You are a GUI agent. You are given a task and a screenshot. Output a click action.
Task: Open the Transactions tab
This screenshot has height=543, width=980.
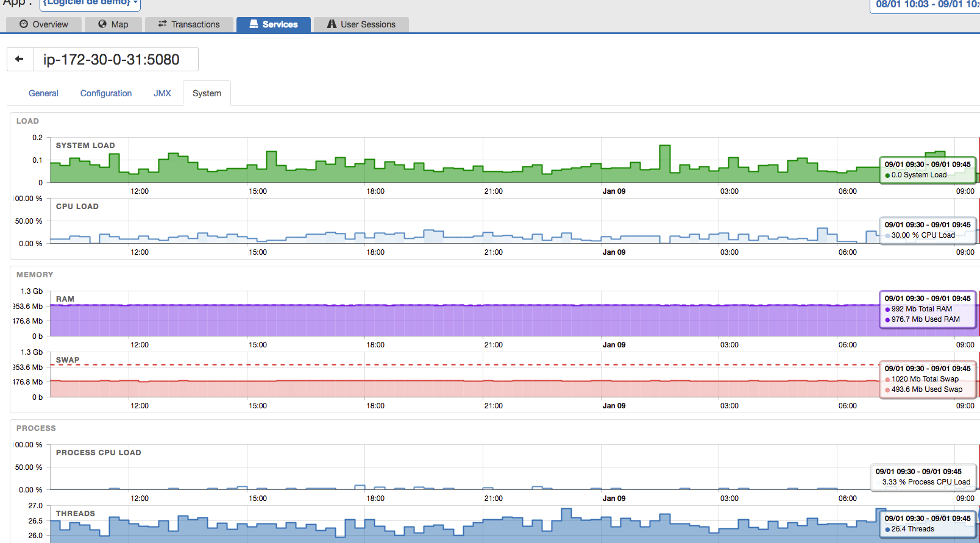pyautogui.click(x=189, y=24)
